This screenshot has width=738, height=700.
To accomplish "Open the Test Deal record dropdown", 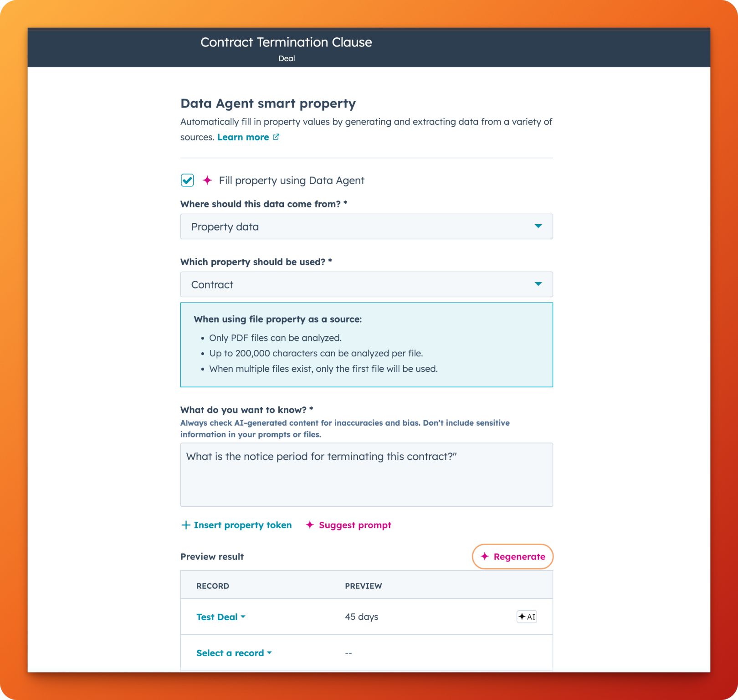I will coord(221,617).
